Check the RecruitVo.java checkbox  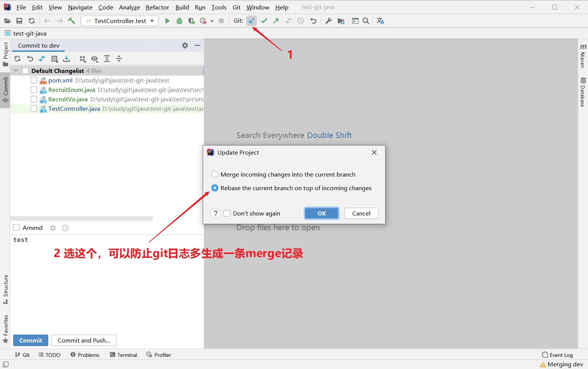pos(34,99)
